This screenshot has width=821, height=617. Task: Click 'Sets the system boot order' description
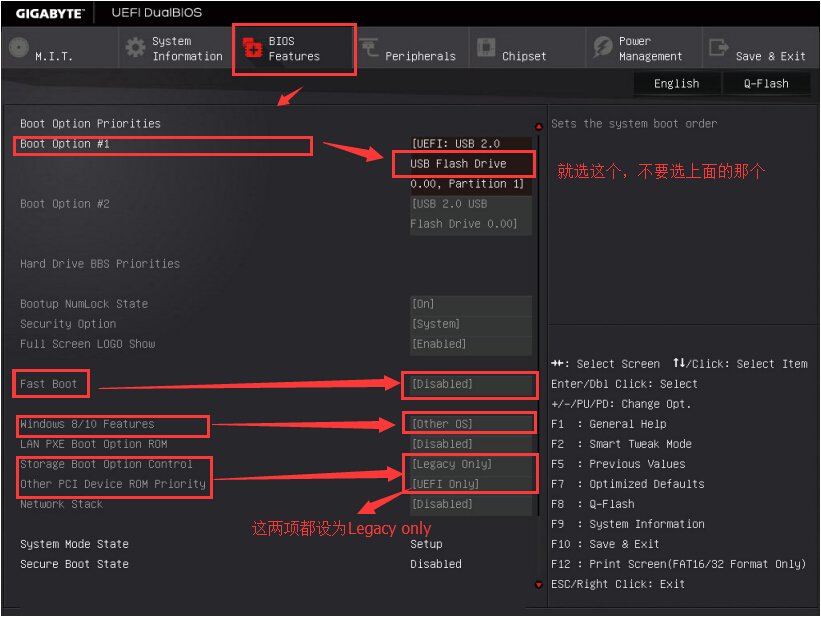tap(634, 124)
